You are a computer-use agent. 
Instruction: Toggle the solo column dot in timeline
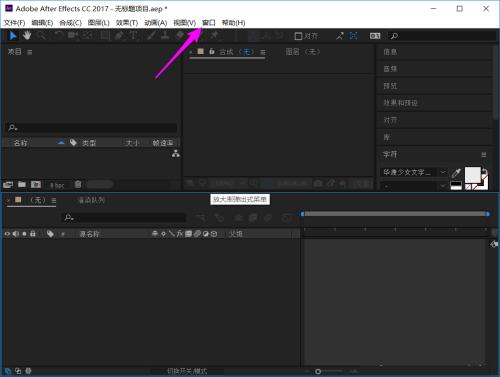(x=24, y=234)
